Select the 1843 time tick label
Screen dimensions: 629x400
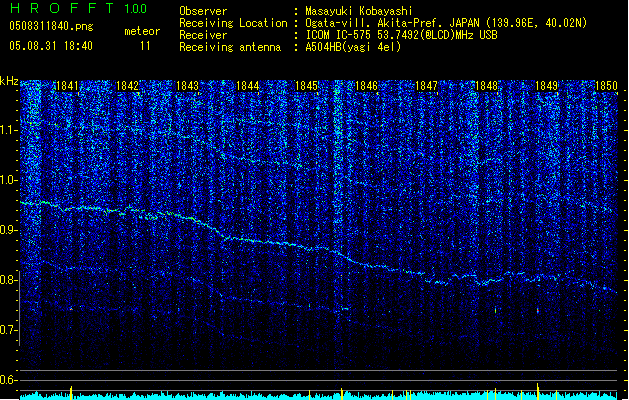pos(187,87)
